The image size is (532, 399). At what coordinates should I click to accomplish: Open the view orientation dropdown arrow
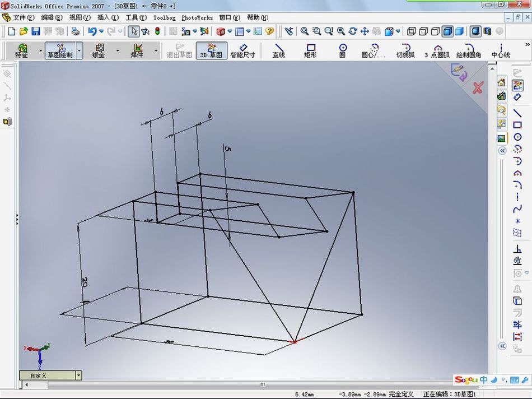click(x=398, y=31)
